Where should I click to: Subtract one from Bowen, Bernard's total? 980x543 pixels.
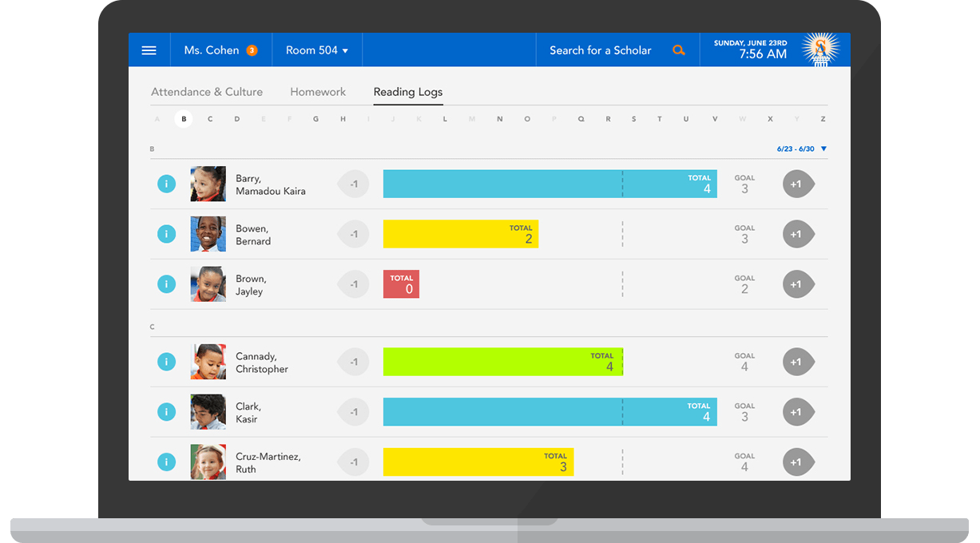pyautogui.click(x=354, y=234)
